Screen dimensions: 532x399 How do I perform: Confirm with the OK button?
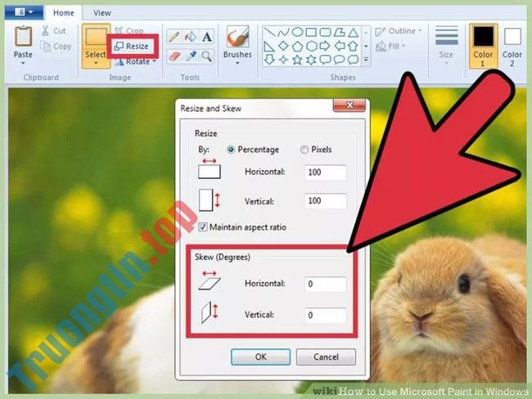click(260, 357)
